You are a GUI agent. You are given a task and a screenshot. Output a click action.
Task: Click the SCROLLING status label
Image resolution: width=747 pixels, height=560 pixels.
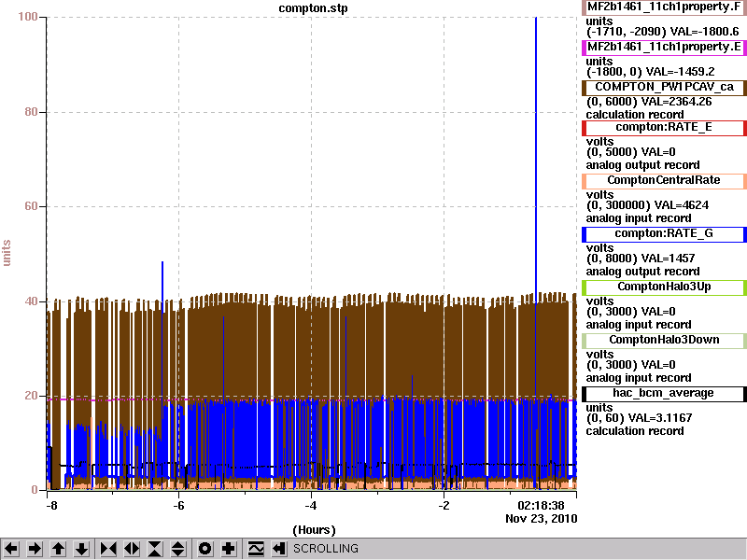325,549
